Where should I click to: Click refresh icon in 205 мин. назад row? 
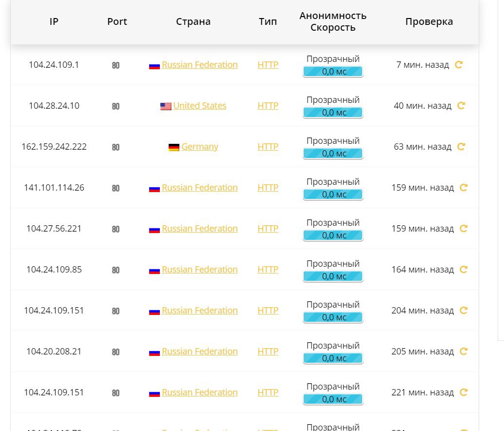pos(464,352)
